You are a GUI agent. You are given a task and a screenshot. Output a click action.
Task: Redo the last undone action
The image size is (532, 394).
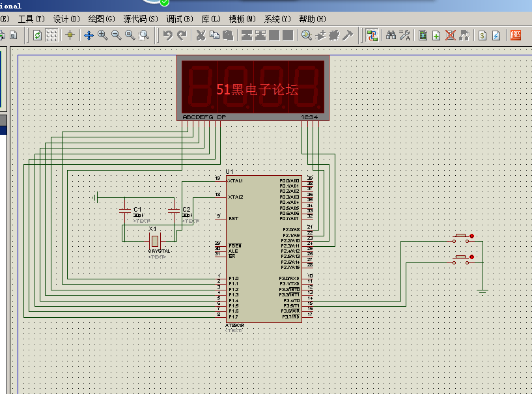[x=182, y=35]
